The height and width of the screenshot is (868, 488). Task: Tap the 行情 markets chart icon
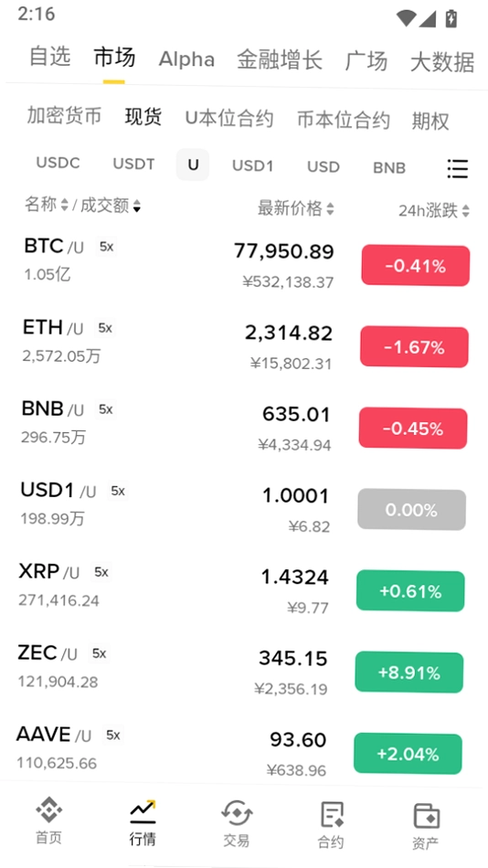click(143, 811)
